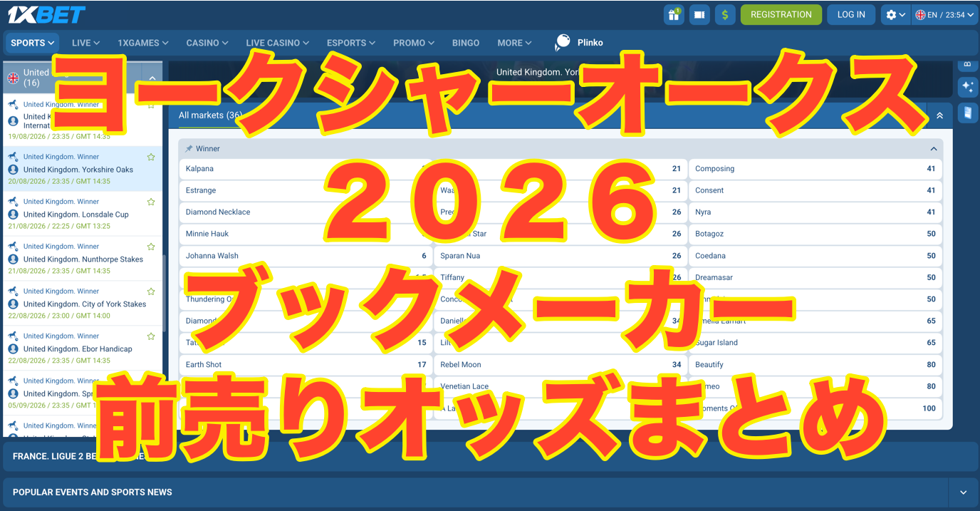Bet on Botagoz at odds 50

(x=815, y=234)
